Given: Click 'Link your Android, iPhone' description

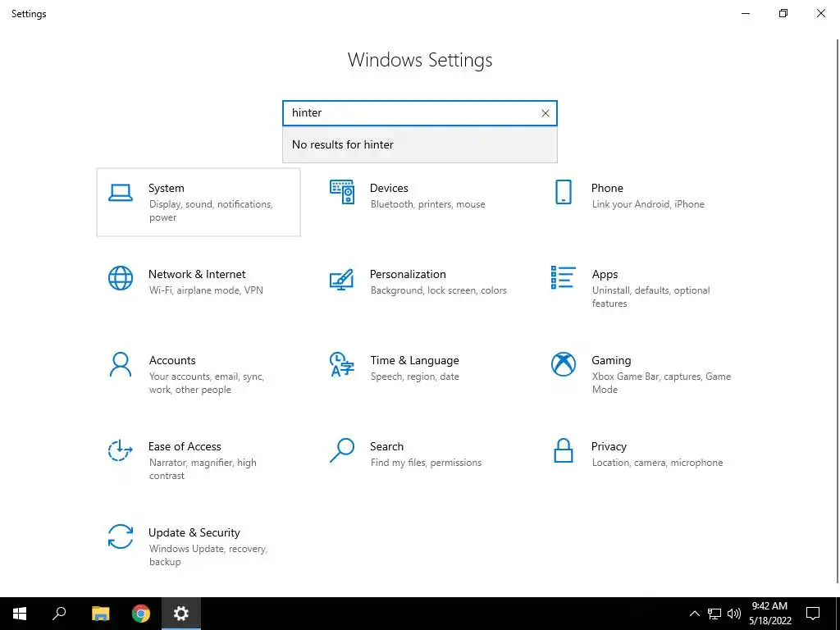Looking at the screenshot, I should (648, 204).
